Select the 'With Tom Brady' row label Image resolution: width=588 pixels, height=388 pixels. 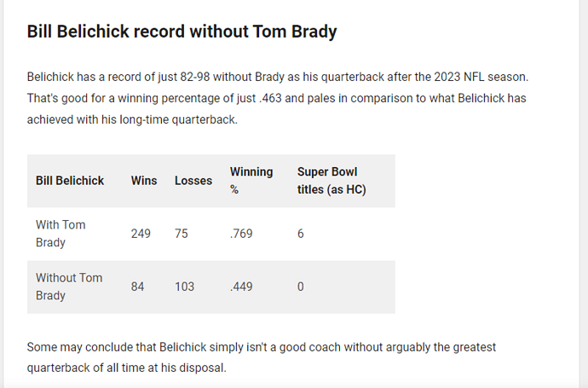(61, 234)
